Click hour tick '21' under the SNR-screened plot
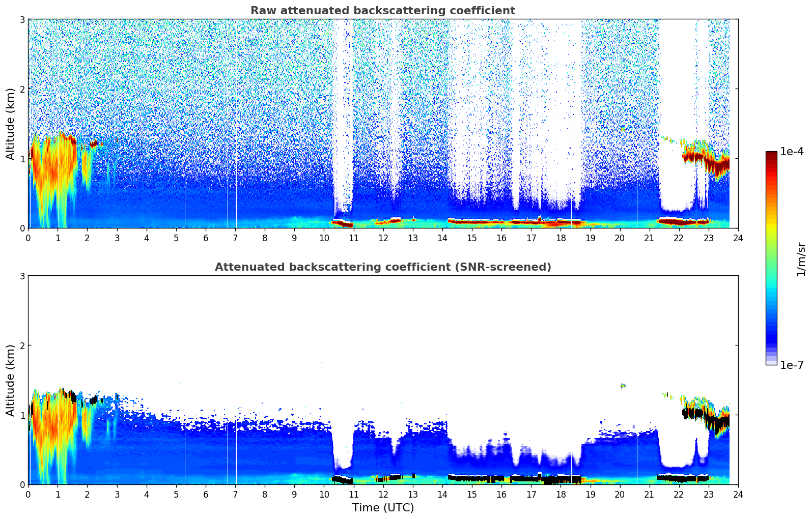The image size is (812, 519). [x=649, y=494]
